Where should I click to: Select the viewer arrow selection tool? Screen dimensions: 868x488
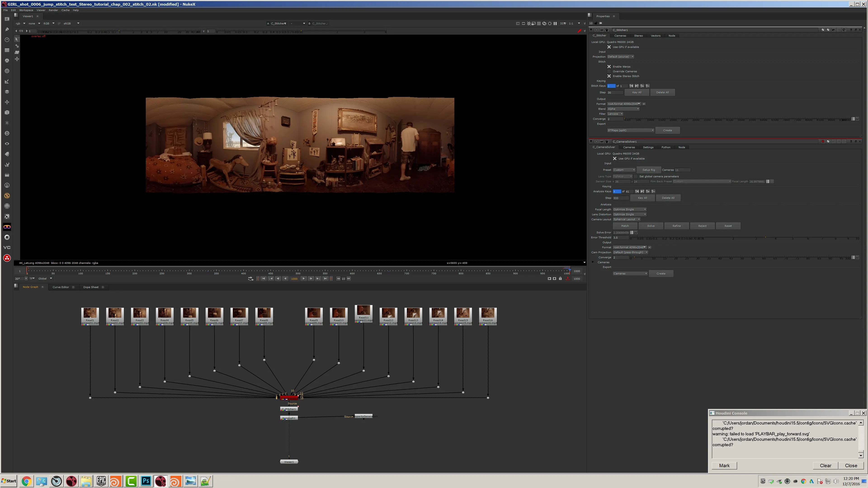point(17,39)
